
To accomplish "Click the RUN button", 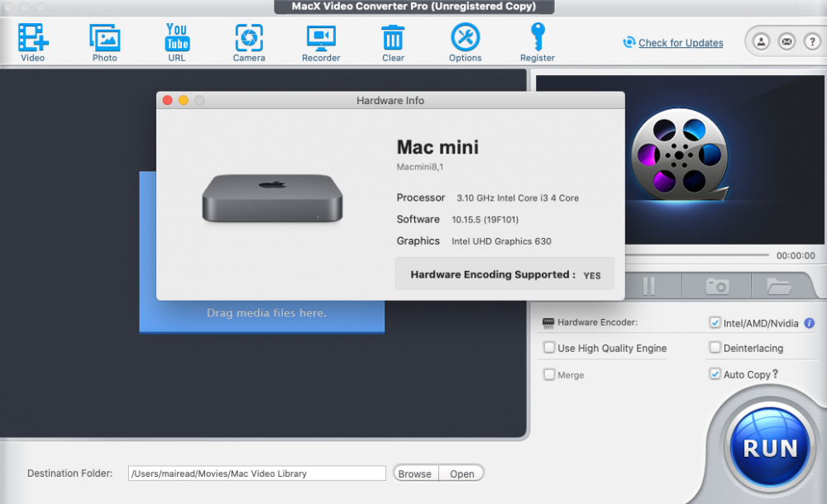I will click(769, 448).
